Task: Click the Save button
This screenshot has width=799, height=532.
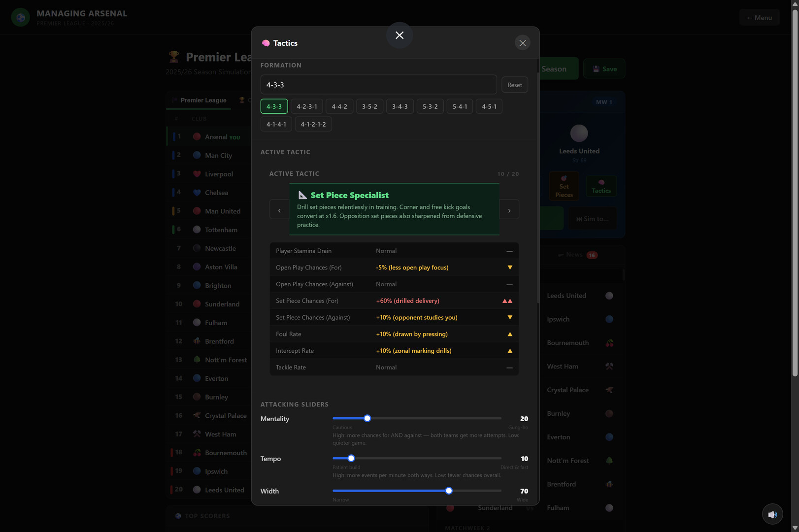Action: point(604,69)
